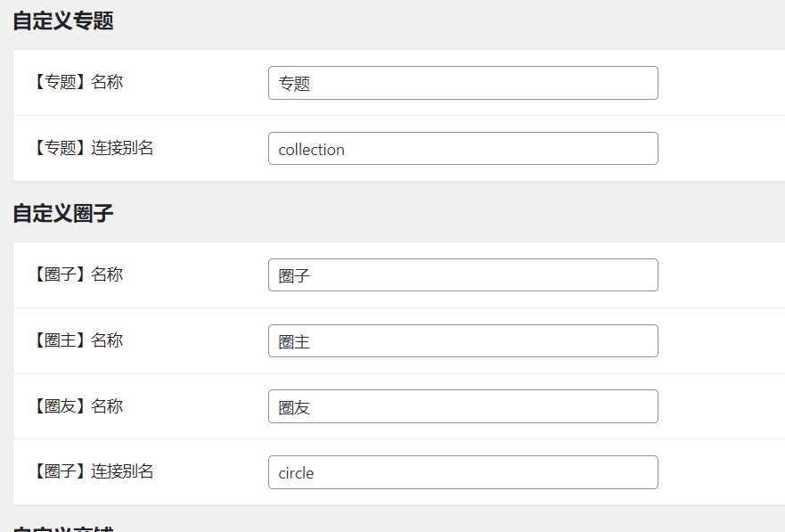Click the 【专题】连接别名 label
Screen dimensions: 785x532
pyautogui.click(x=94, y=148)
